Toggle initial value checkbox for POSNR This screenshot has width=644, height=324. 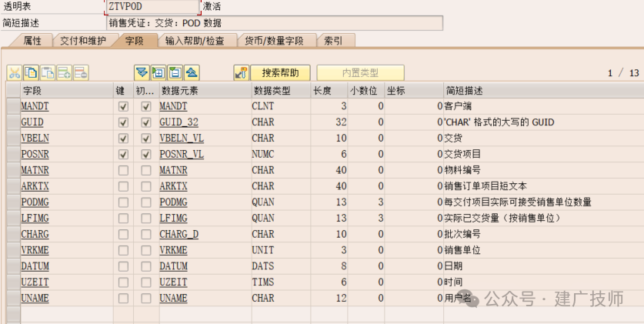[x=145, y=155]
